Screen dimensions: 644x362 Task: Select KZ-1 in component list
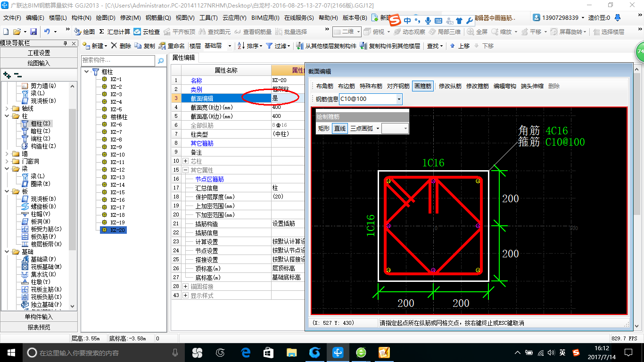coord(116,79)
